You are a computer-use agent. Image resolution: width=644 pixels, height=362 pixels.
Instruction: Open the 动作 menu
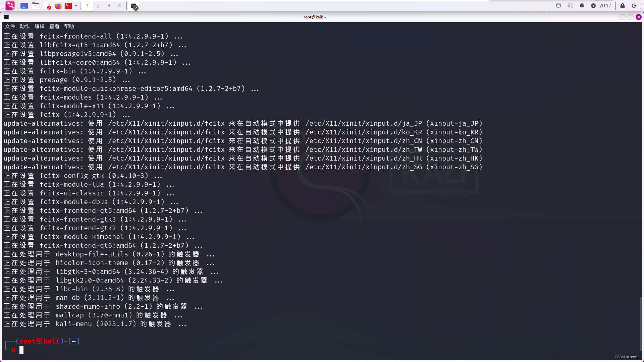(x=24, y=26)
